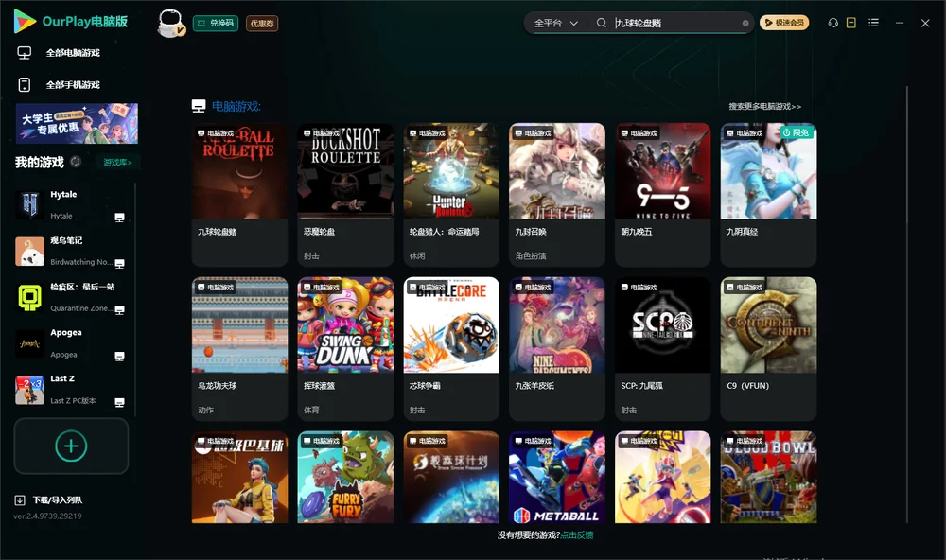The height and width of the screenshot is (560, 946).
Task: Select Apogea in My Games list
Action: (72, 344)
